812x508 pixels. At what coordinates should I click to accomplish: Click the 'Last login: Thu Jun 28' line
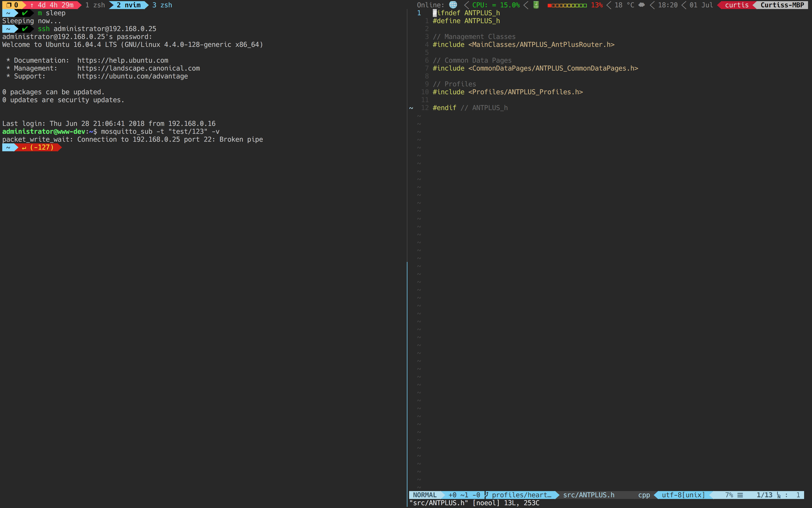click(x=109, y=124)
